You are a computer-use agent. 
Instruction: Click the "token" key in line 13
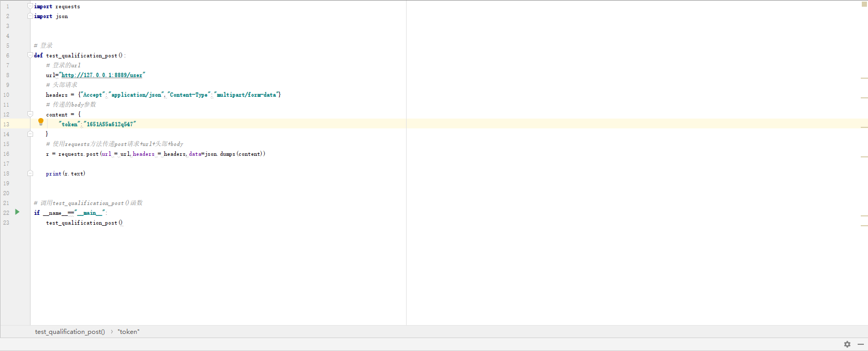click(x=69, y=124)
